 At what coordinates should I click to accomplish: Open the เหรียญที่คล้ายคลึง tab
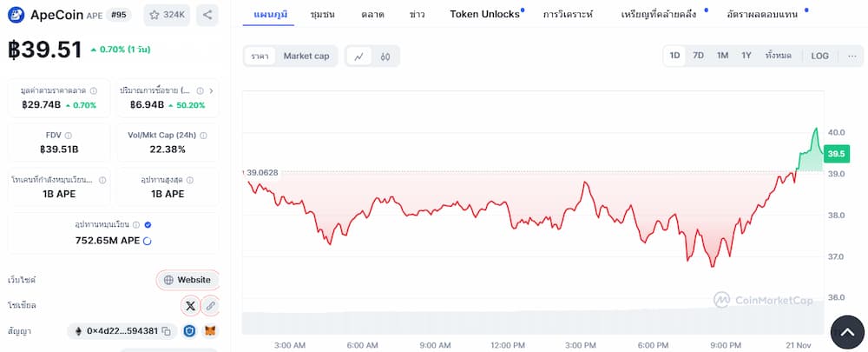pyautogui.click(x=658, y=15)
